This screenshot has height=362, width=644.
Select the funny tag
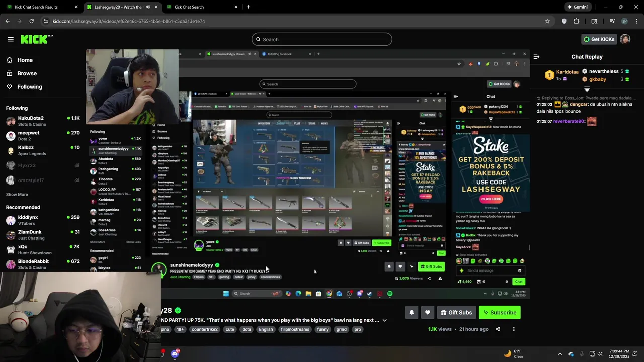[323, 329]
